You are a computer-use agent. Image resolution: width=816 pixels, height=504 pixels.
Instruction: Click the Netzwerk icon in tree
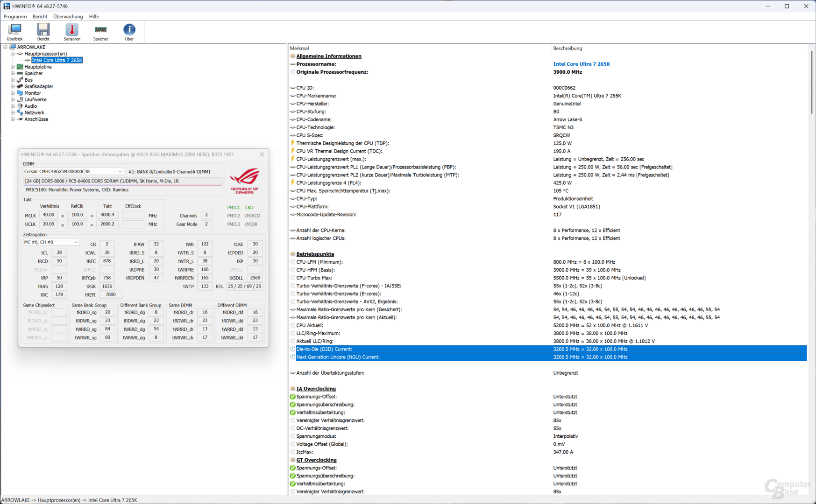click(x=20, y=112)
